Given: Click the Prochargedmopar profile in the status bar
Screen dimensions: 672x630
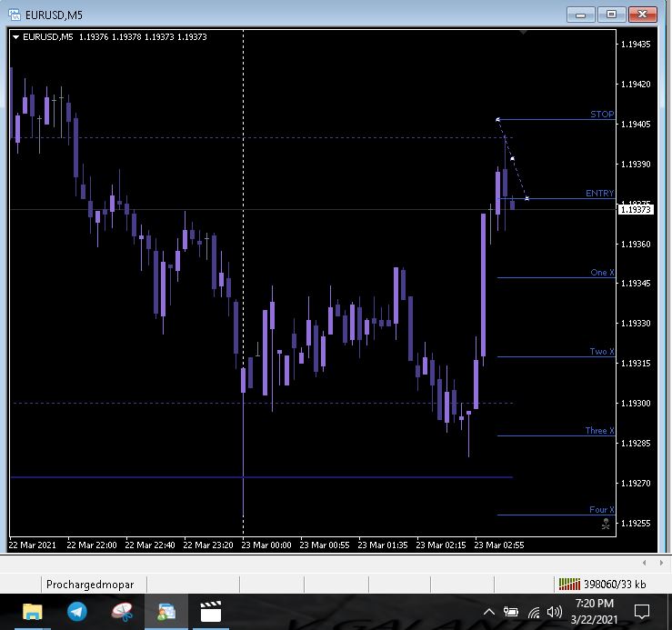Looking at the screenshot, I should click(x=90, y=585).
